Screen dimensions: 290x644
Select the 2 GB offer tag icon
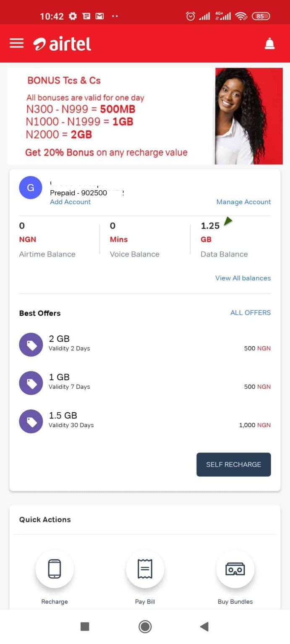tap(31, 344)
